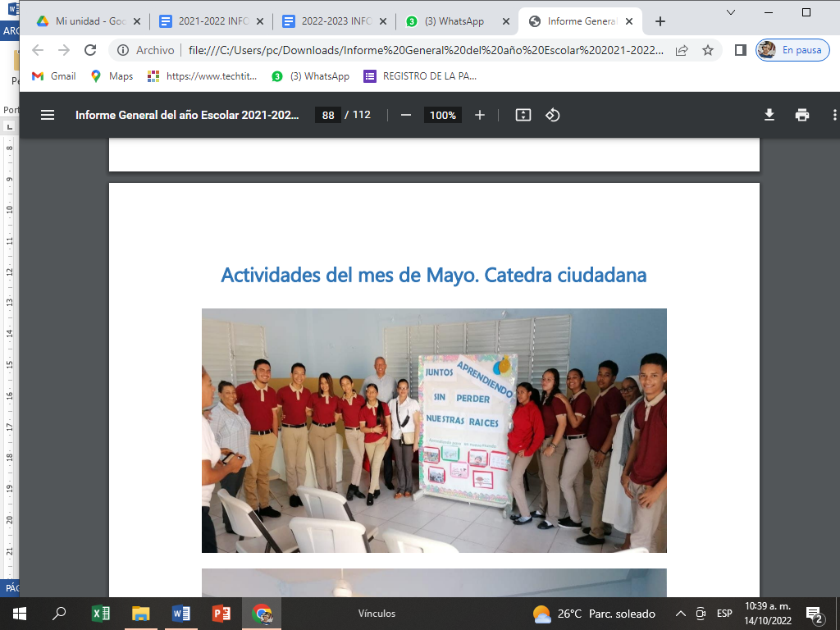Rotate the PDF counterclockwise
The image size is (840, 630).
coord(552,115)
